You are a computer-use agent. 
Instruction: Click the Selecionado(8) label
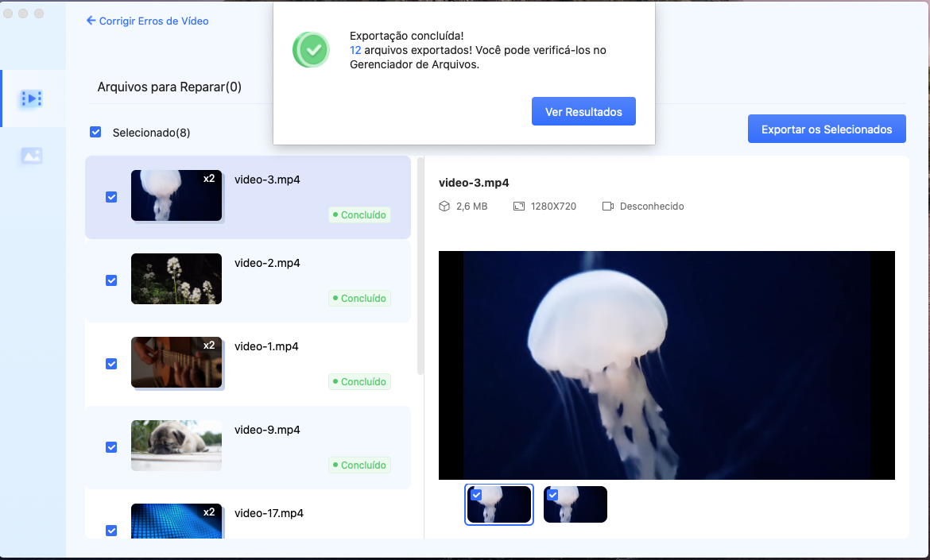[x=151, y=133]
